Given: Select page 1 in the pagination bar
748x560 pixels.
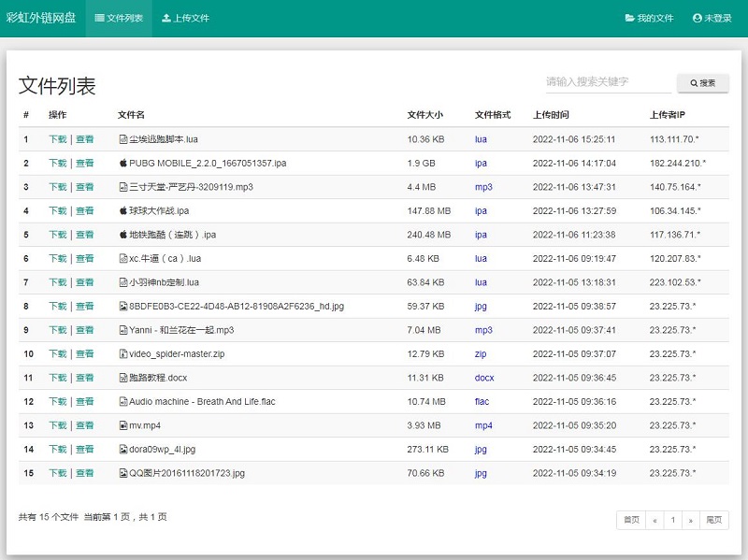Looking at the screenshot, I should 674,519.
